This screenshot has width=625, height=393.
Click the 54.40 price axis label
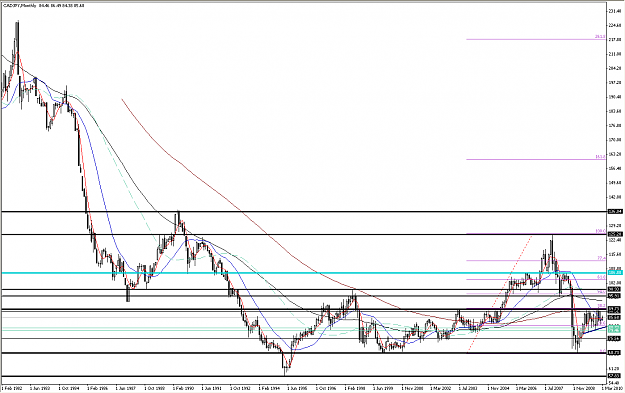pos(614,383)
